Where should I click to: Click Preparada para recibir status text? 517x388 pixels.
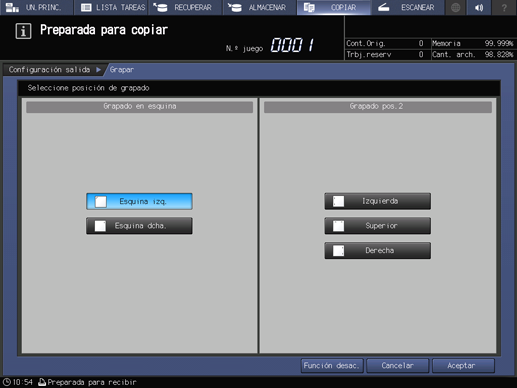coord(92,382)
